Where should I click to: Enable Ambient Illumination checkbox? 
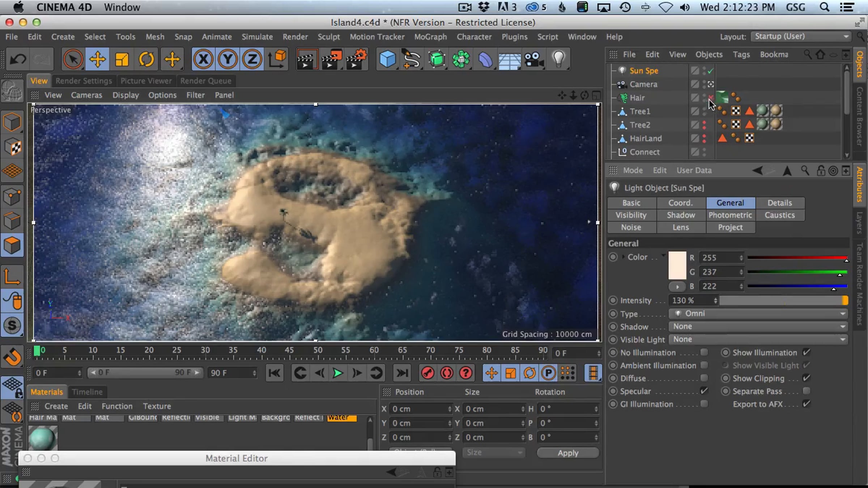[704, 365]
